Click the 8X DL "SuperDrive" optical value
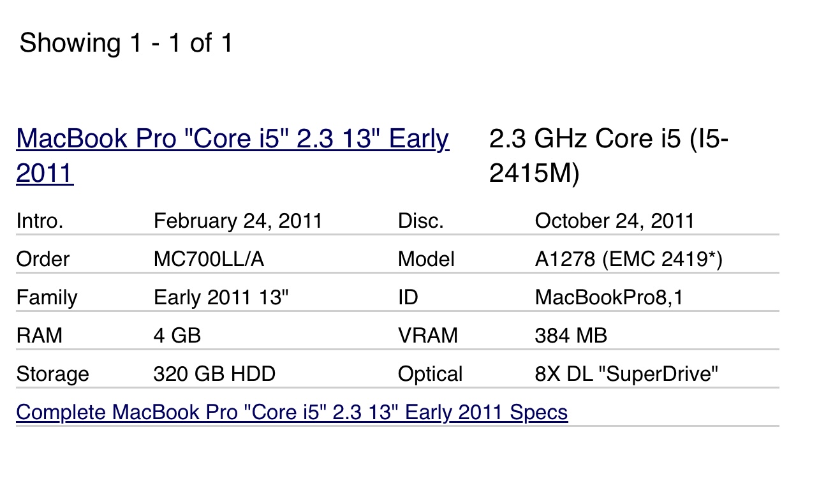This screenshot has height=504, width=819. [626, 374]
